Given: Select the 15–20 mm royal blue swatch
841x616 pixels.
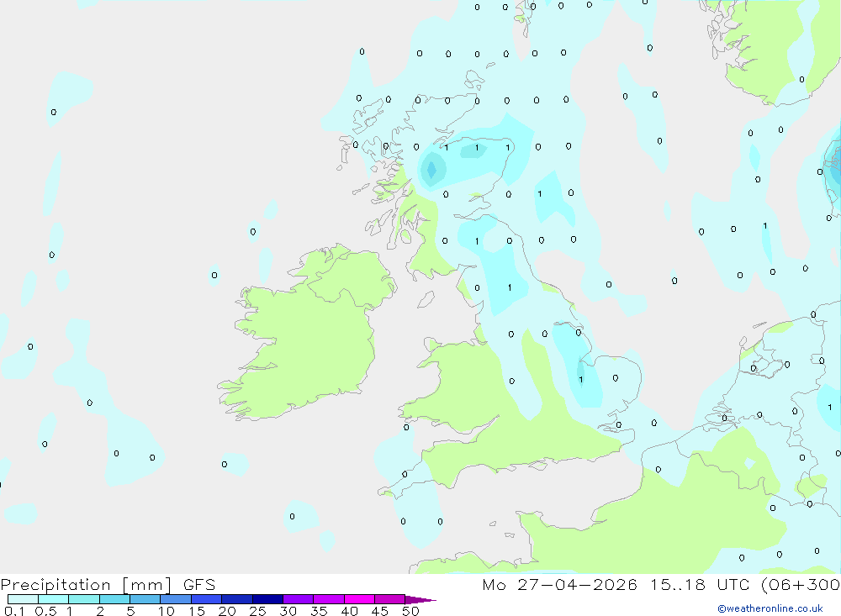Looking at the screenshot, I should [206, 599].
